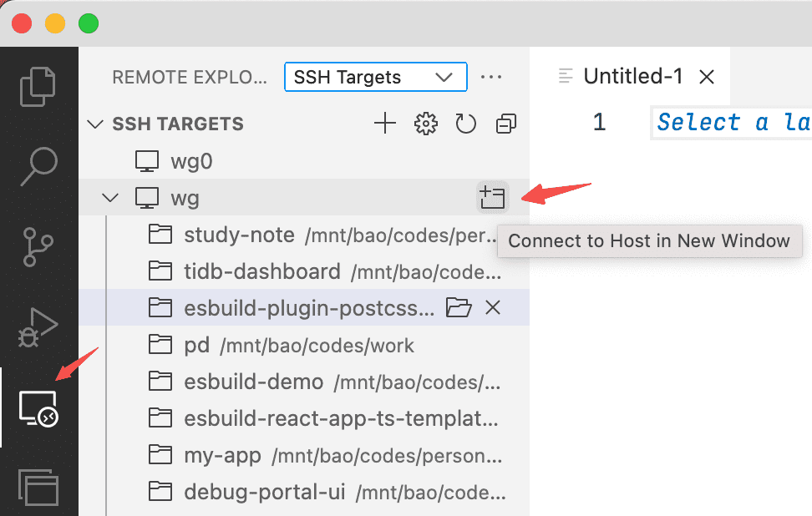The image size is (812, 516).
Task: Add a new SSH target with plus icon
Action: 384,124
